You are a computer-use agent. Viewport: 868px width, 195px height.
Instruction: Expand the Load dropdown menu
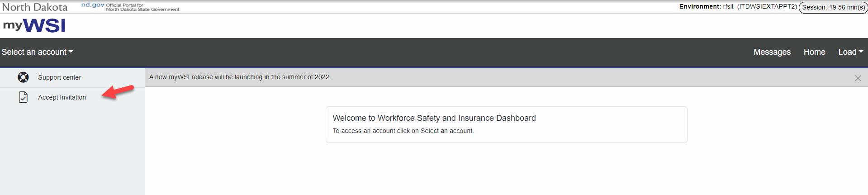coord(850,52)
